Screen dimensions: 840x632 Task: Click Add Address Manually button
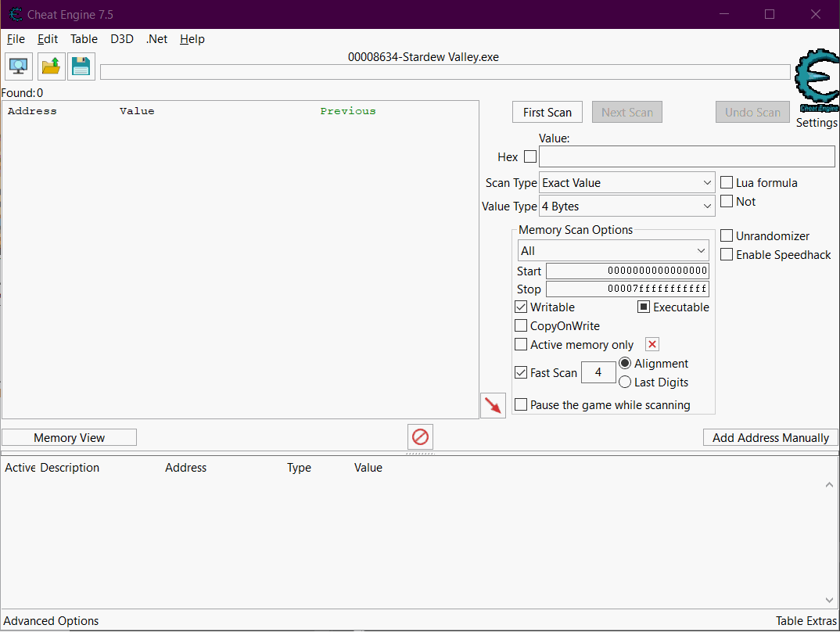(x=770, y=437)
